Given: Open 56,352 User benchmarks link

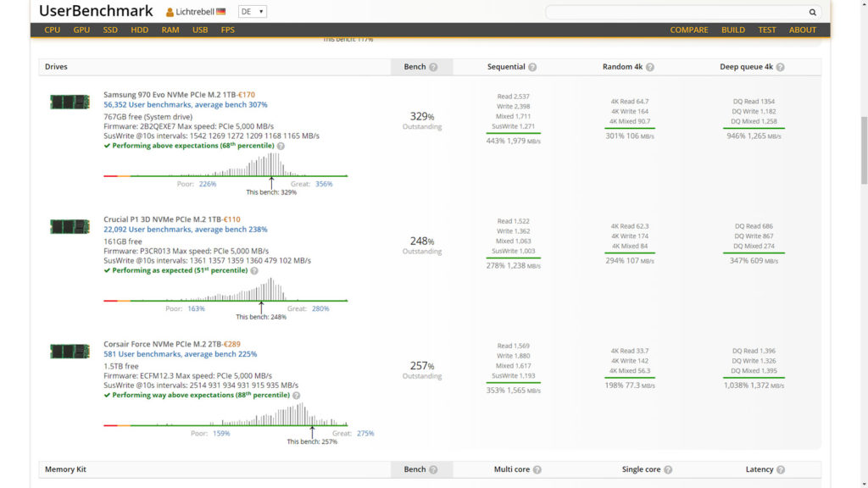Looking at the screenshot, I should pyautogui.click(x=186, y=104).
